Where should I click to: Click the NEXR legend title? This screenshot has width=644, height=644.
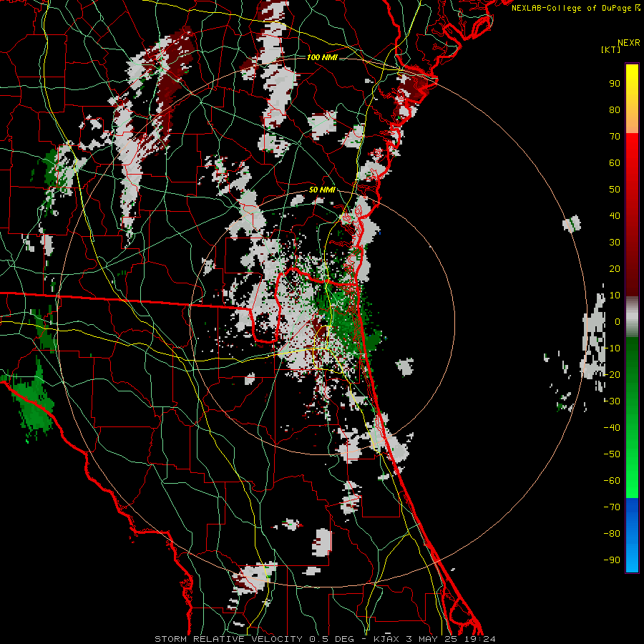(629, 43)
